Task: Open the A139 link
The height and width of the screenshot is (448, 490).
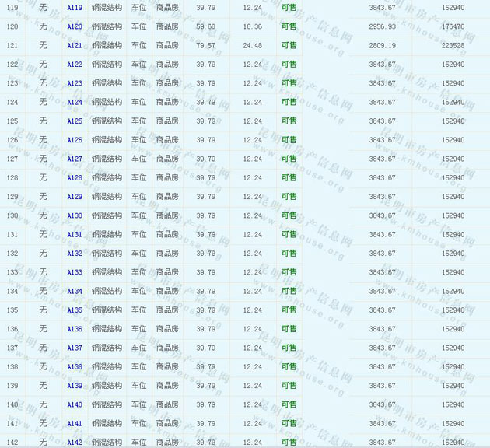Action: point(75,386)
